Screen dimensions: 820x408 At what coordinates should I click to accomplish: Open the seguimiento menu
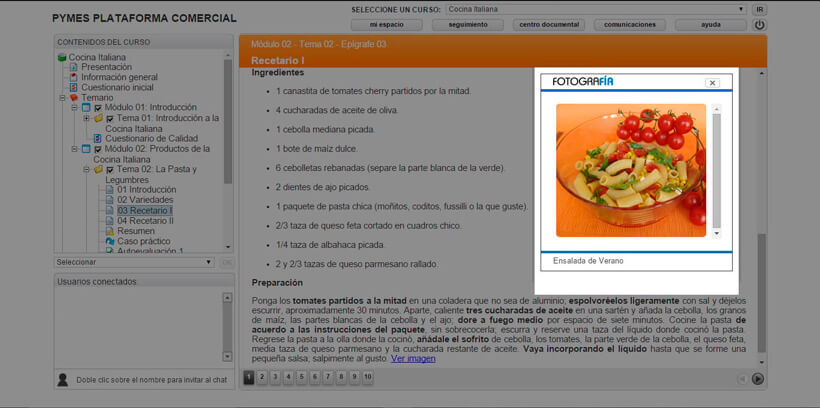(468, 25)
